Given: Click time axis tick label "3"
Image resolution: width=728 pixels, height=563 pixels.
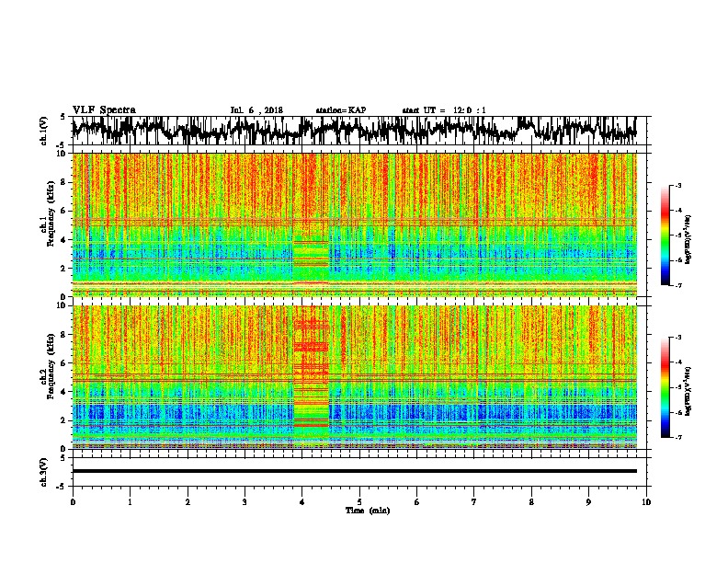Looking at the screenshot, I should [245, 502].
